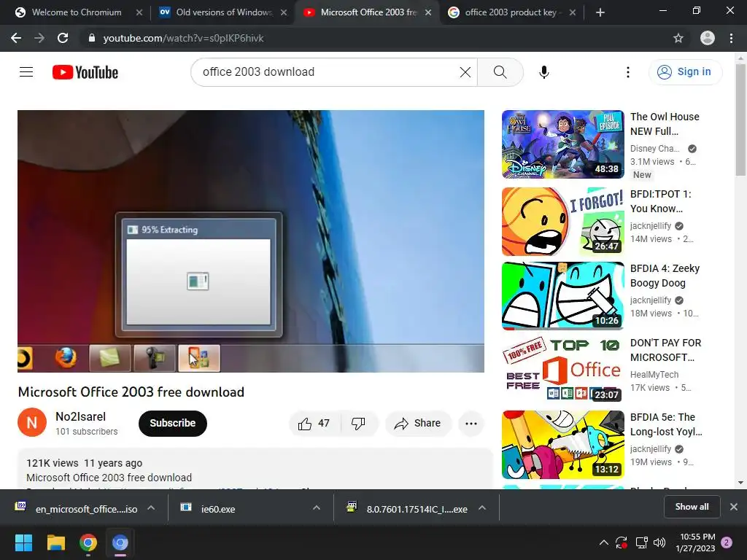The height and width of the screenshot is (560, 747).
Task: Open notification center badge
Action: click(727, 542)
